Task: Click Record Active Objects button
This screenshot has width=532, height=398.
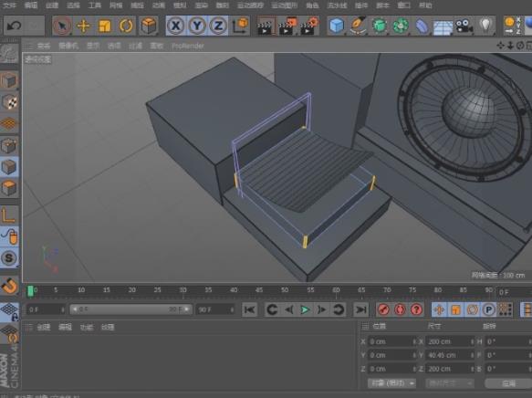Action: point(383,309)
